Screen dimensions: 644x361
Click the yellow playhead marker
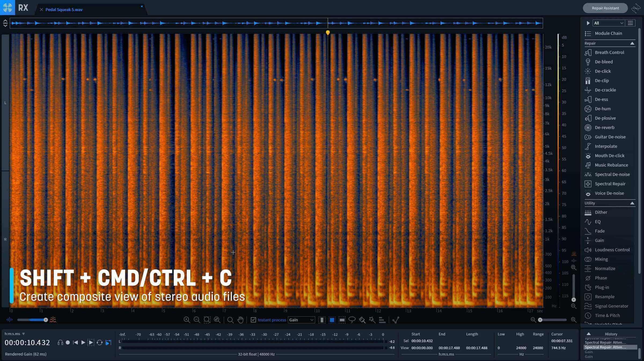pos(328,32)
